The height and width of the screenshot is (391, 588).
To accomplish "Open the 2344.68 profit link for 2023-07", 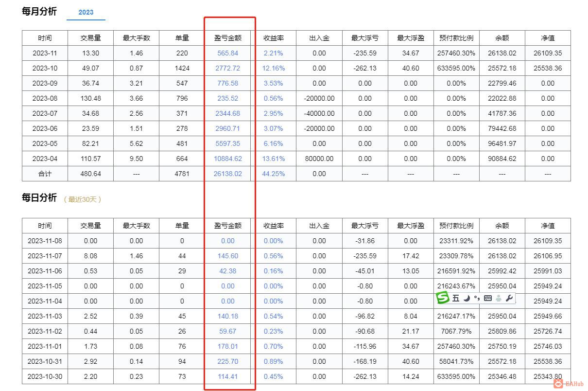I will click(227, 113).
